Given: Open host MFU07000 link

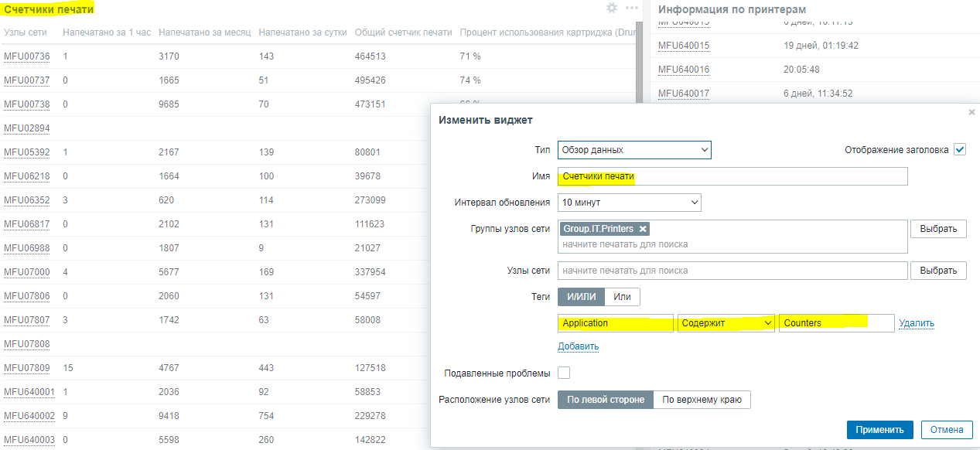Looking at the screenshot, I should pyautogui.click(x=27, y=272).
